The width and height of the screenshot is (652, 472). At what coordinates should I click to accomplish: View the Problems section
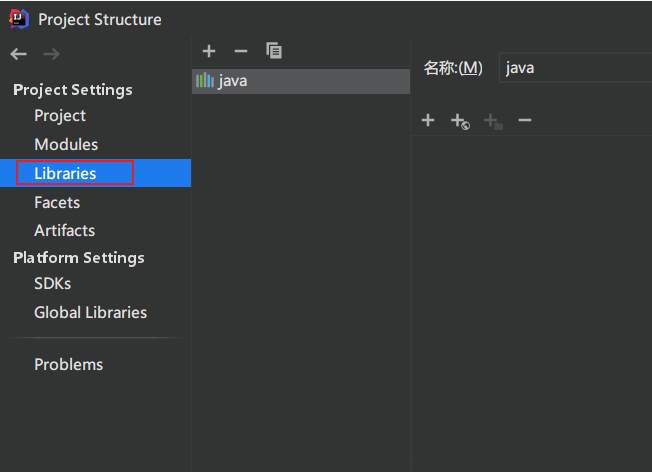point(68,365)
